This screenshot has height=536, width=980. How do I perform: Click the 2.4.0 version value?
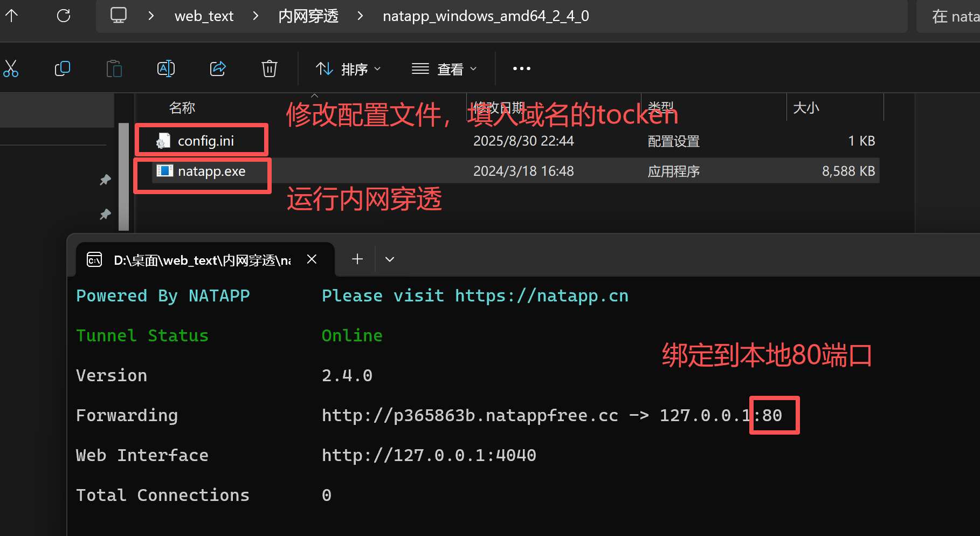pos(347,376)
